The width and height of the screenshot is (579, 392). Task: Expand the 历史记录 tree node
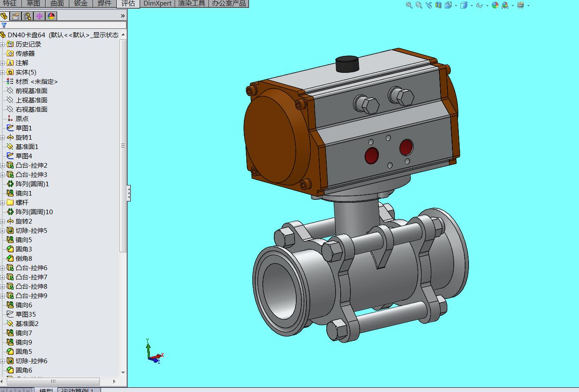click(3, 44)
